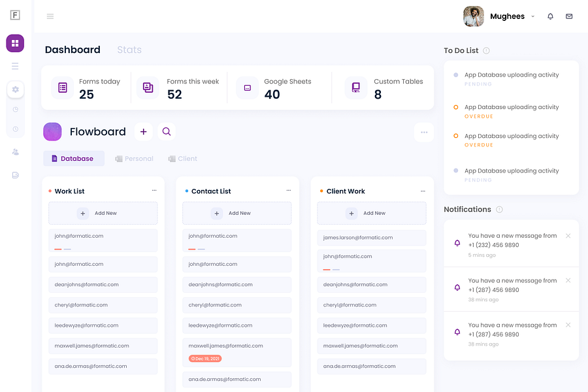Image resolution: width=588 pixels, height=392 pixels.
Task: Open the Database filter view
Action: [73, 158]
